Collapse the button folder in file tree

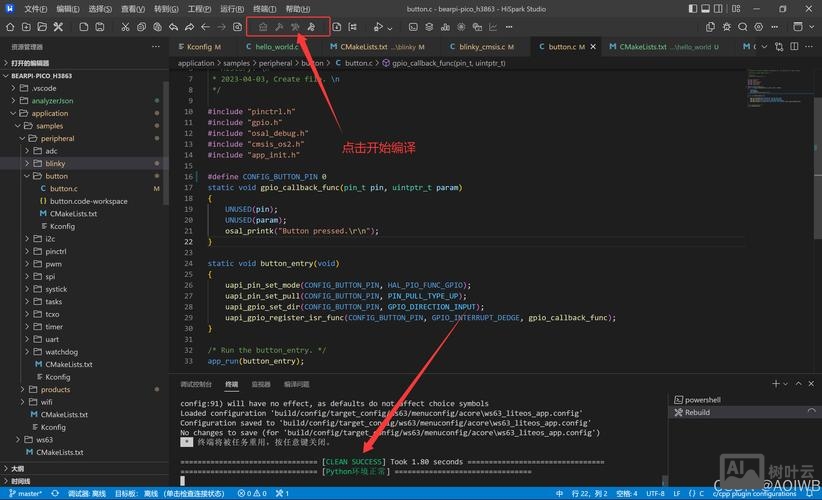click(x=56, y=176)
